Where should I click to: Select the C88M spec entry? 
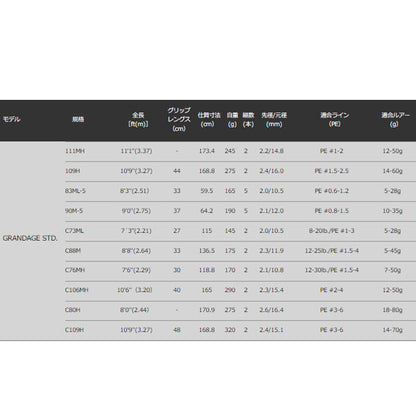[x=73, y=251]
